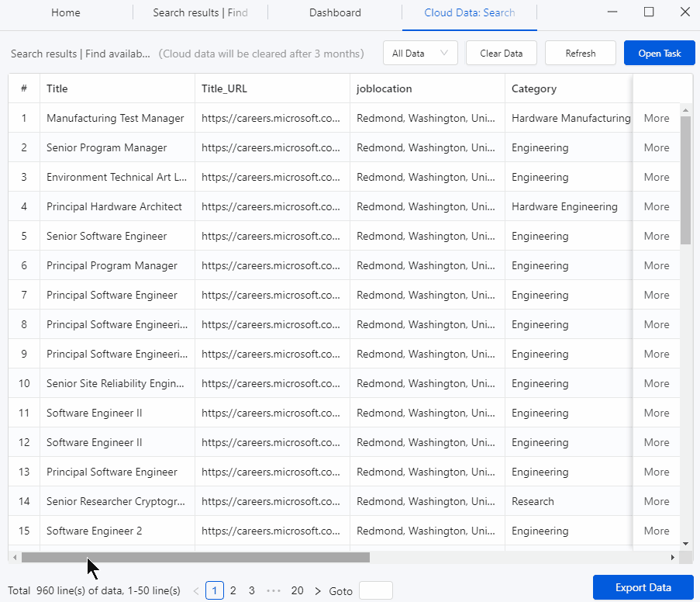Click the Clear Data button
This screenshot has width=700, height=602.
(x=502, y=54)
